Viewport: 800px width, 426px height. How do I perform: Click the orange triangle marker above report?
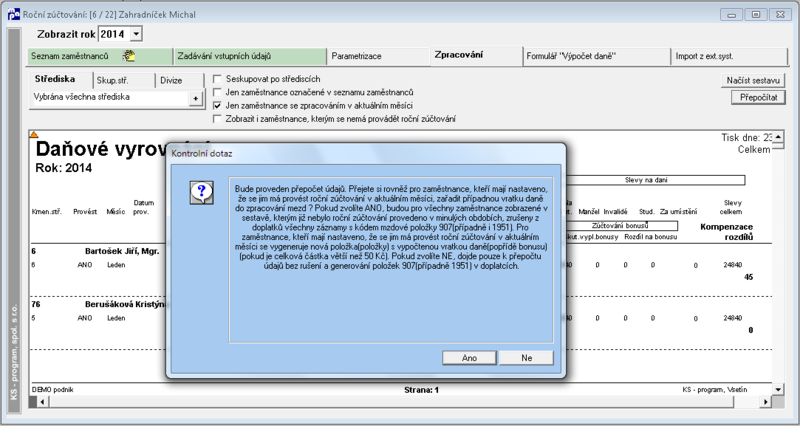tap(34, 135)
